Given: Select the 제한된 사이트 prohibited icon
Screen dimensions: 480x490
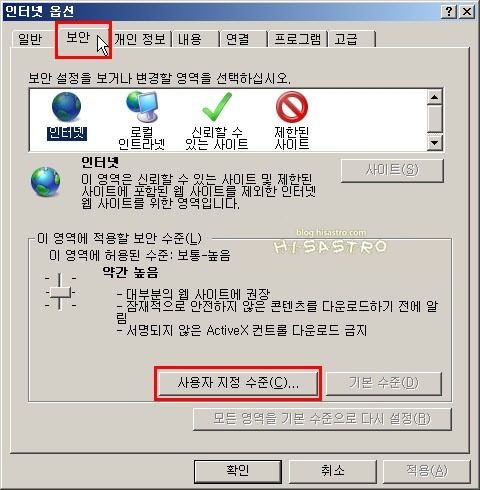Looking at the screenshot, I should pyautogui.click(x=292, y=107).
